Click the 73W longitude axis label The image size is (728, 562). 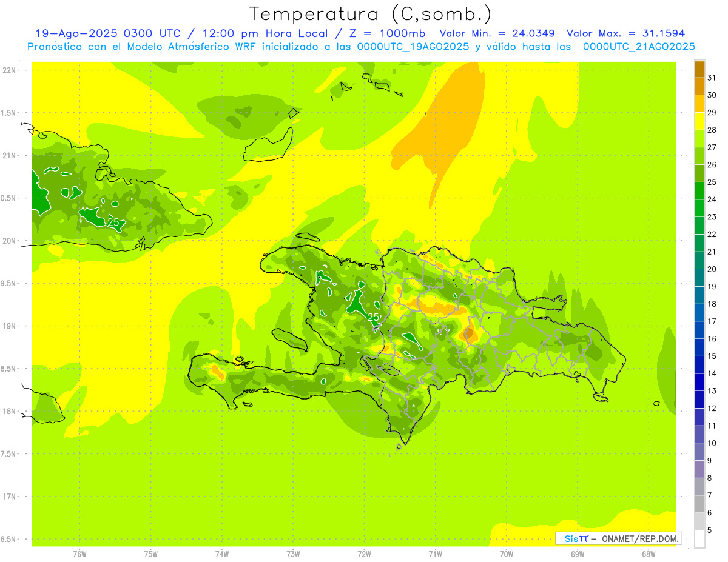[293, 554]
